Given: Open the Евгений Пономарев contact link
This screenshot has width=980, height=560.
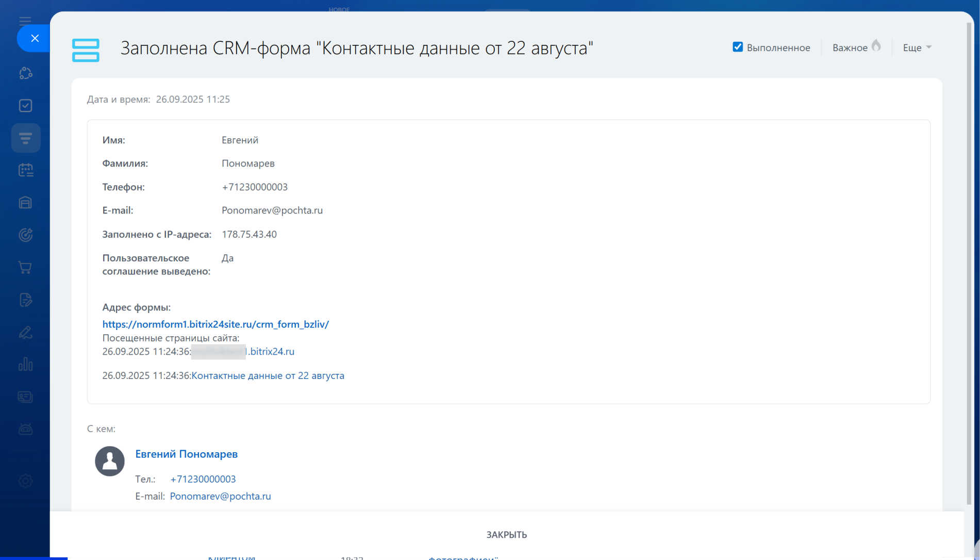Looking at the screenshot, I should click(186, 454).
